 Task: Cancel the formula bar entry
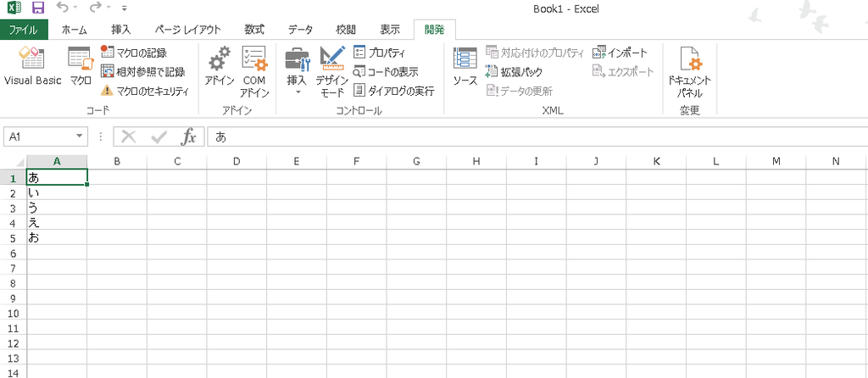129,136
